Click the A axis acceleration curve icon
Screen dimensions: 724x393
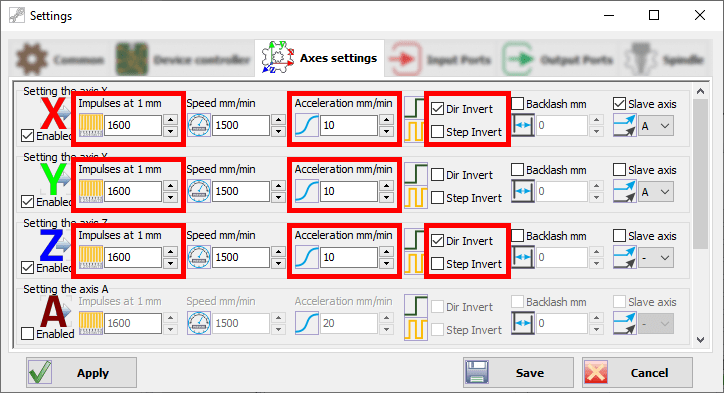(307, 323)
